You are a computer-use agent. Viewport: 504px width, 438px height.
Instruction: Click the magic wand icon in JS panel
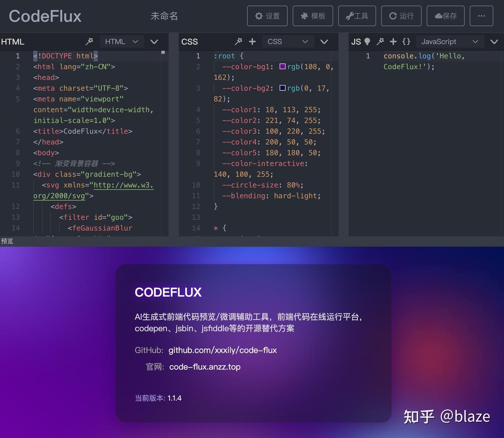pos(380,41)
